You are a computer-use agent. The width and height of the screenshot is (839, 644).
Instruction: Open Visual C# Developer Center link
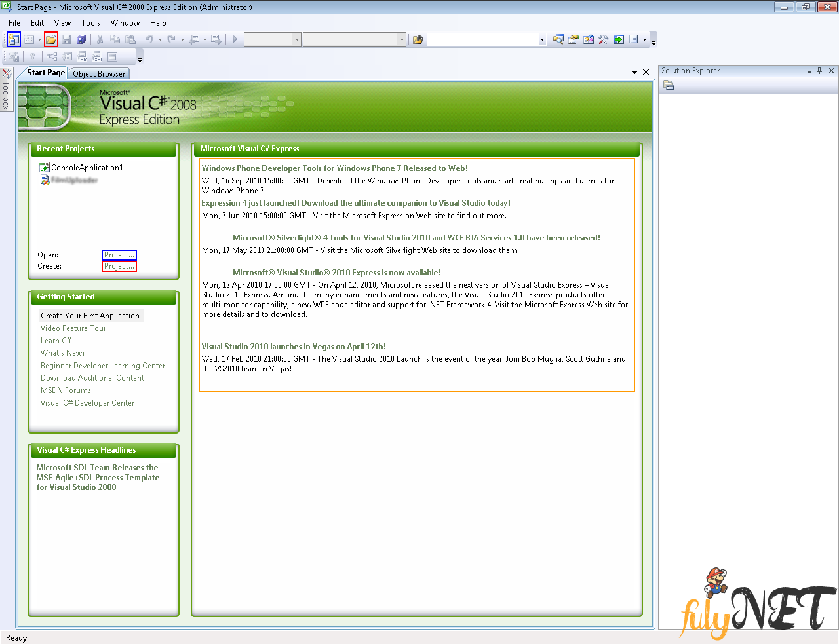(87, 403)
